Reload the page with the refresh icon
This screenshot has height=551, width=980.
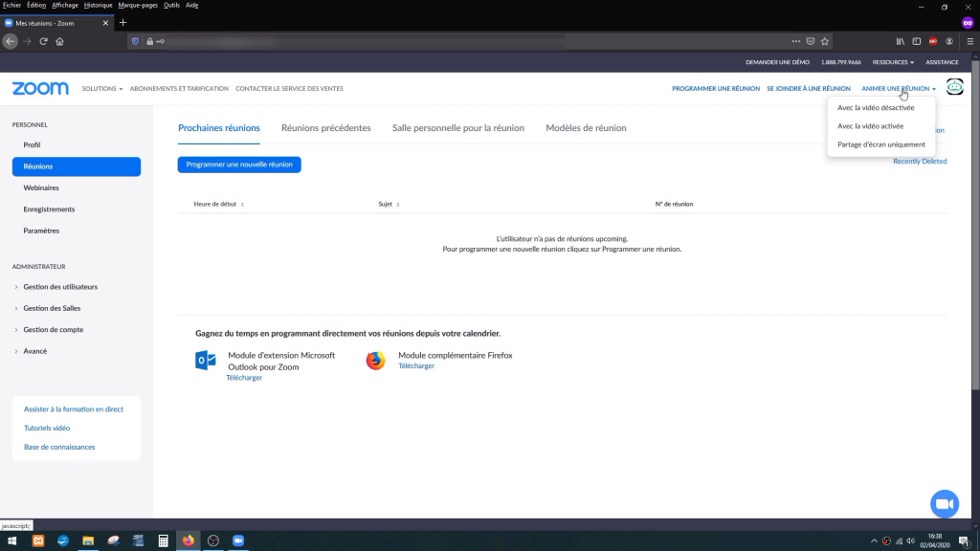[44, 41]
